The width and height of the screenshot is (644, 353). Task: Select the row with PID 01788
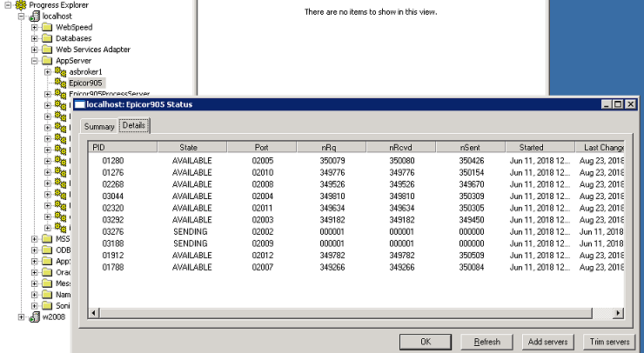357,267
